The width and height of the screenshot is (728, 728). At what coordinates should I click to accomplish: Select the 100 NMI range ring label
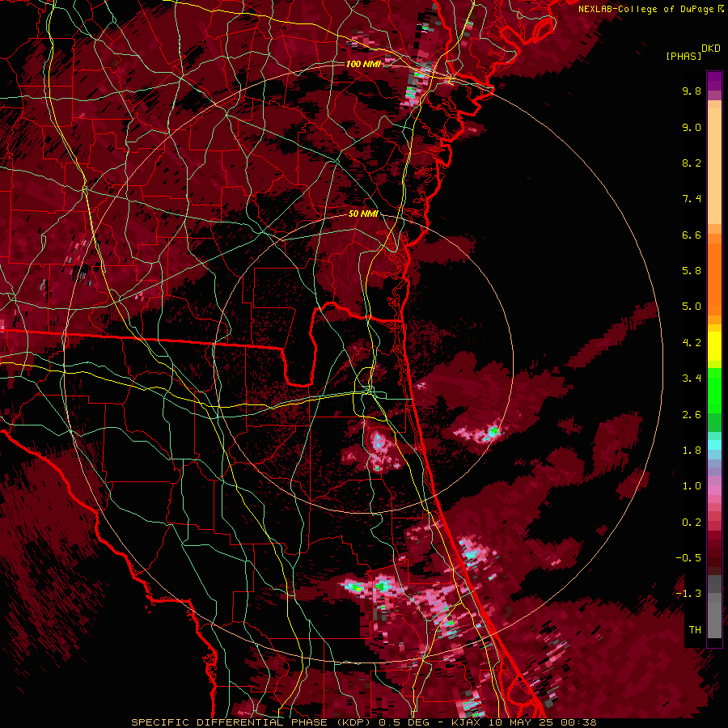coord(363,64)
